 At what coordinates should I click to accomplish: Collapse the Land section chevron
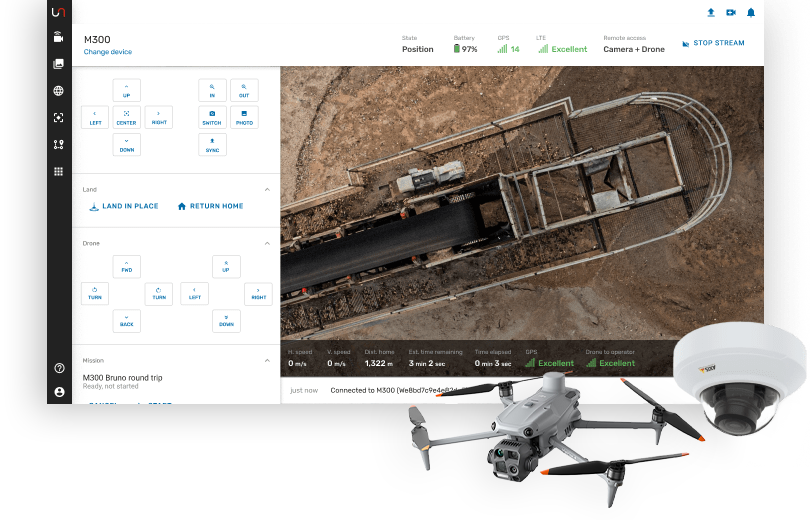tap(267, 190)
